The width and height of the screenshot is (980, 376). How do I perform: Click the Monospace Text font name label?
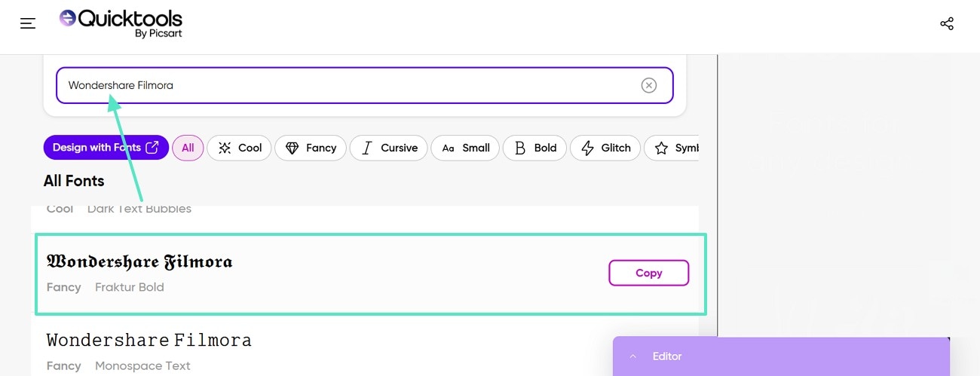coord(142,365)
